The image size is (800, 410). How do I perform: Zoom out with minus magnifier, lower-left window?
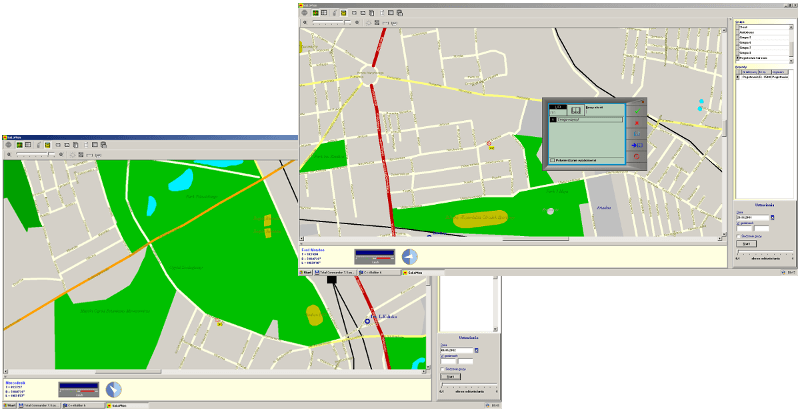(x=9, y=155)
